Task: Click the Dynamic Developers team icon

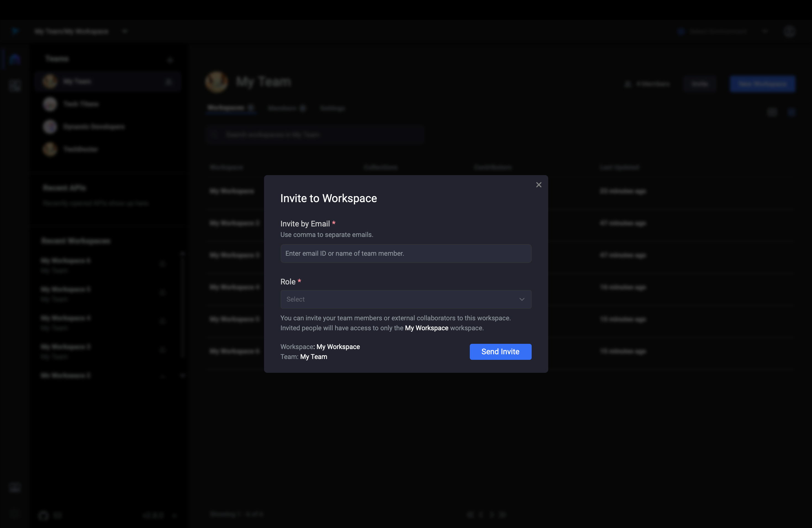Action: (x=49, y=127)
